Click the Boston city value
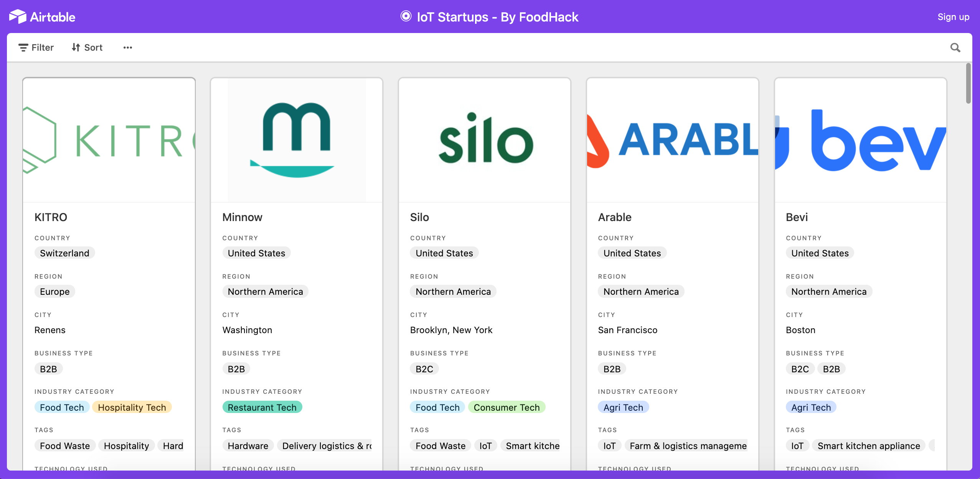Screen dimensions: 980x479 point(800,330)
